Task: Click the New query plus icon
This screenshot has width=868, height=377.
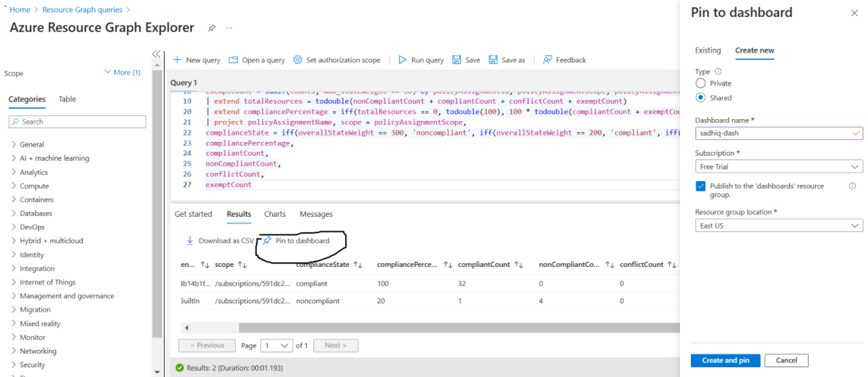Action: pyautogui.click(x=176, y=60)
